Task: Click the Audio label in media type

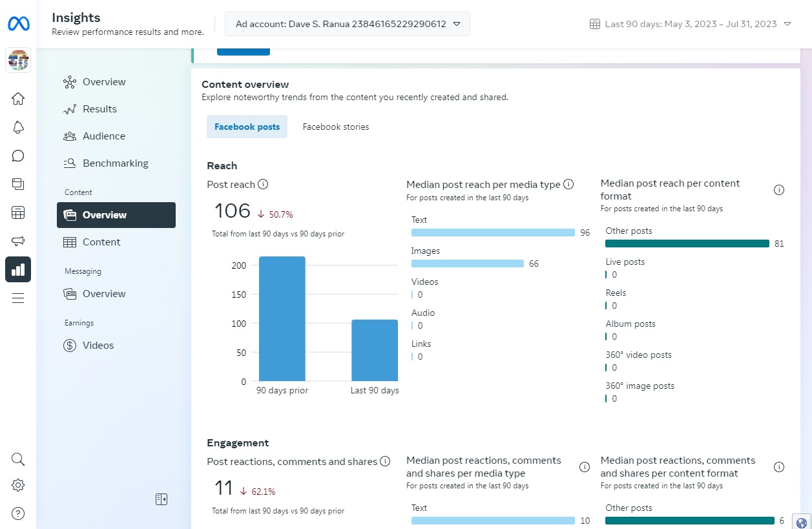Action: [x=423, y=313]
